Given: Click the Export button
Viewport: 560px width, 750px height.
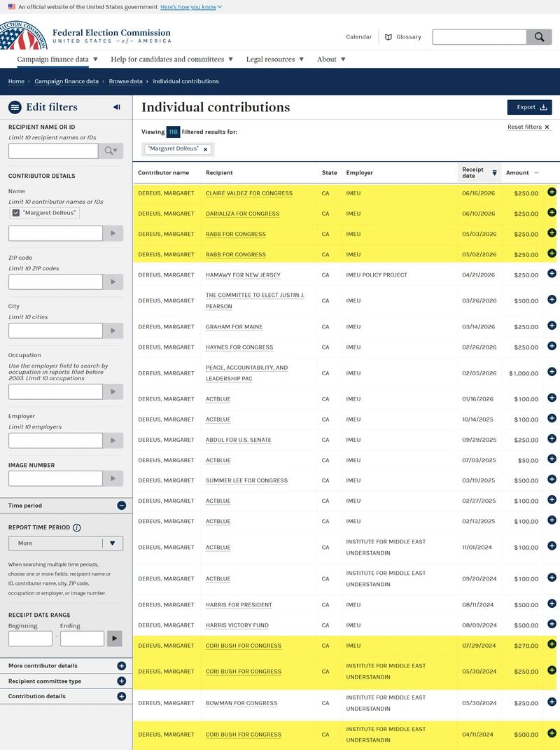Looking at the screenshot, I should pos(529,107).
